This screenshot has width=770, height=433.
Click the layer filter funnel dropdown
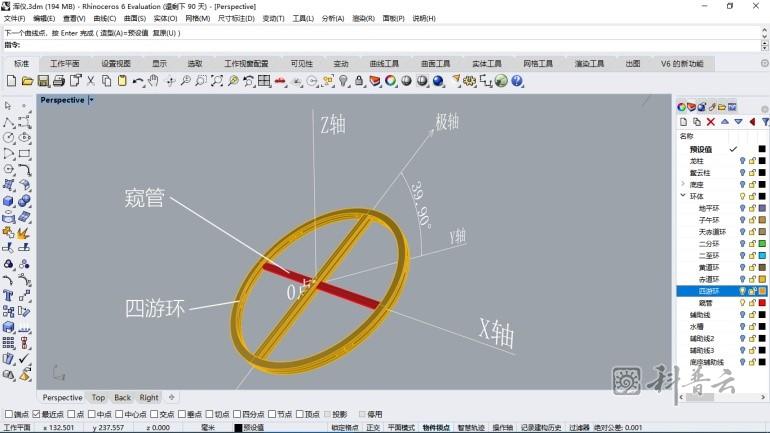coord(765,122)
